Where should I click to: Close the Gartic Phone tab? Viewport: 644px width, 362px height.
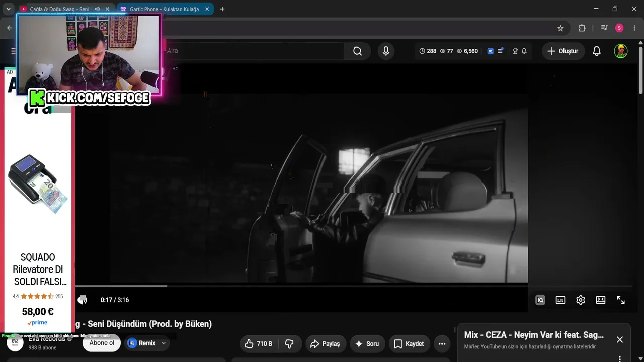point(207,9)
